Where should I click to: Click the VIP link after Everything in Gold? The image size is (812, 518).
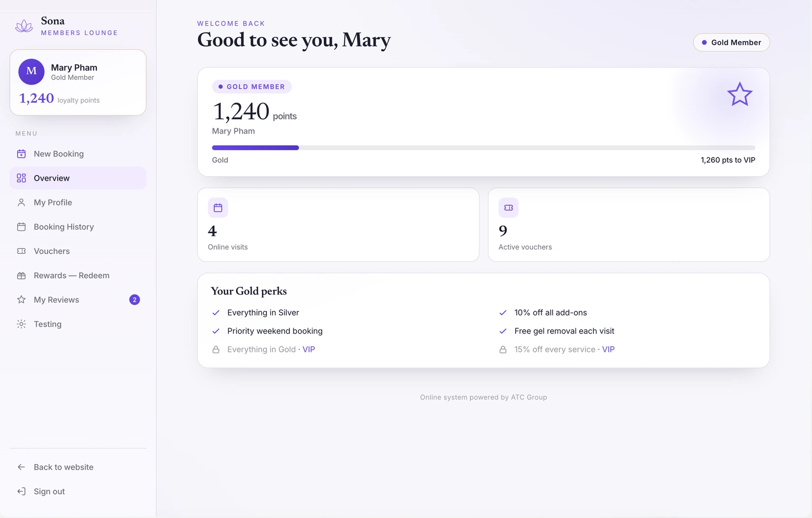[309, 349]
